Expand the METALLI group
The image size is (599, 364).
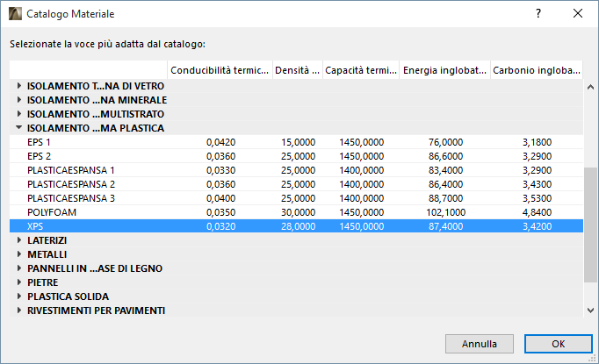coord(19,254)
